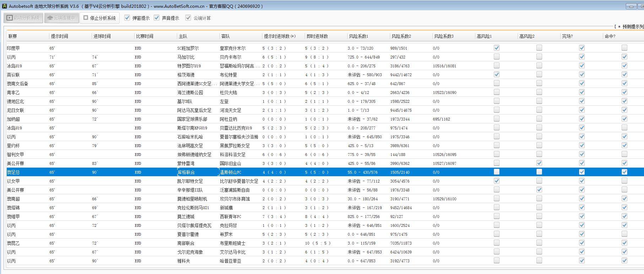Screen dimensions: 644x274
Task: Click the 风险系数1 column header
Action: tap(358, 36)
